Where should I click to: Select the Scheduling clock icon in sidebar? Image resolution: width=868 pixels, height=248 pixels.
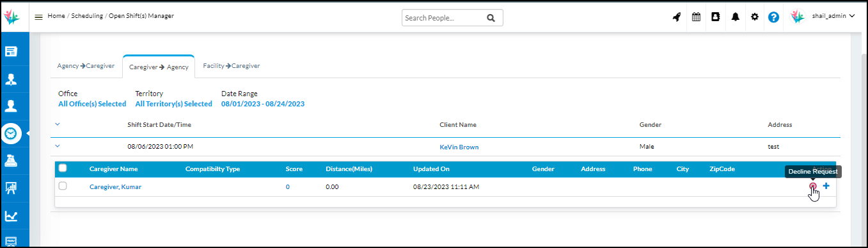[11, 133]
